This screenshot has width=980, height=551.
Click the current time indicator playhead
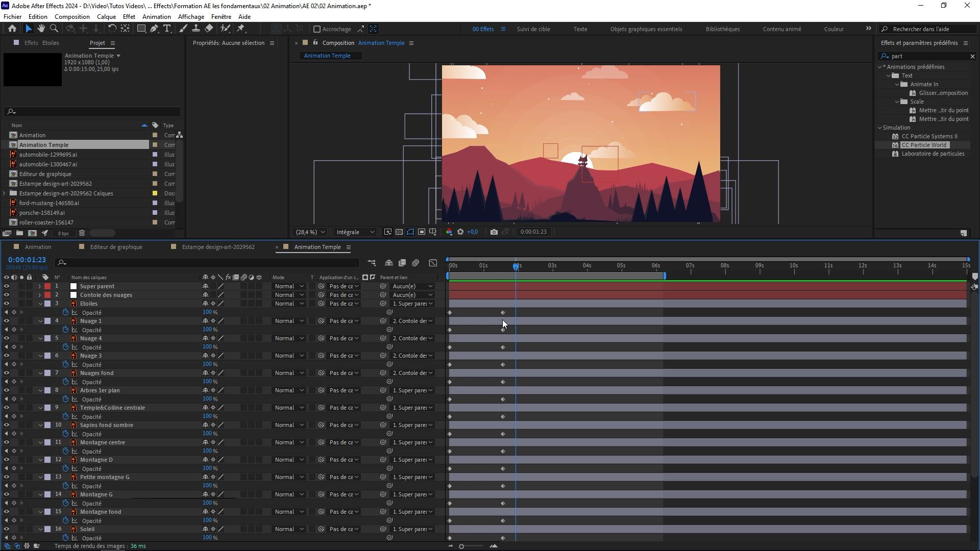pos(516,266)
